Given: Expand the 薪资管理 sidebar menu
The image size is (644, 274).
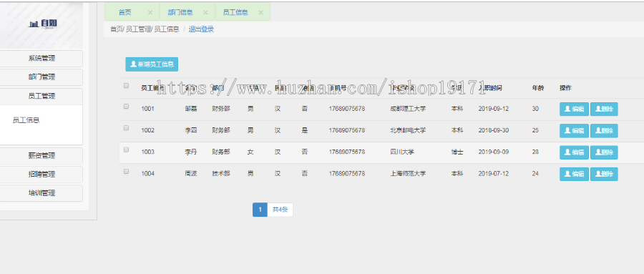Looking at the screenshot, I should pyautogui.click(x=41, y=156).
